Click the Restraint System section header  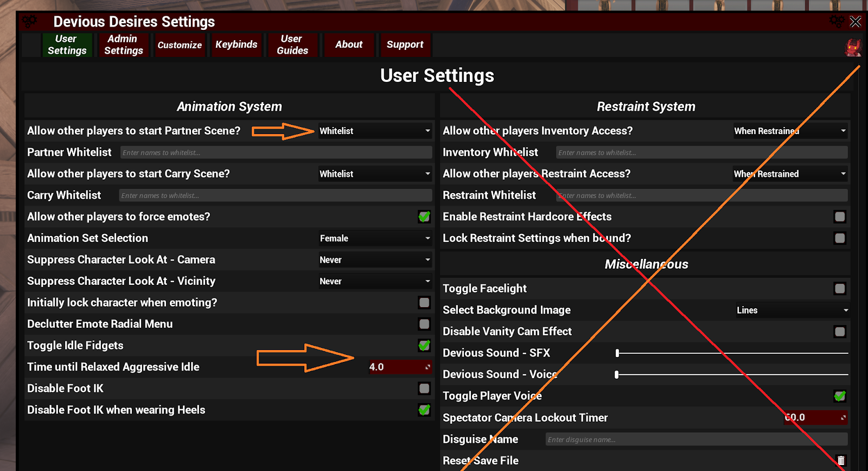click(x=646, y=106)
